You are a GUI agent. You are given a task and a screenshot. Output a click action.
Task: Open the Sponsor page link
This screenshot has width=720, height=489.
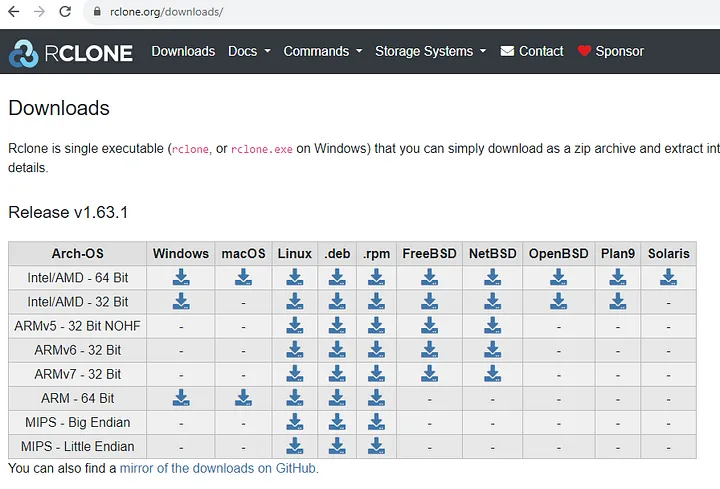611,51
